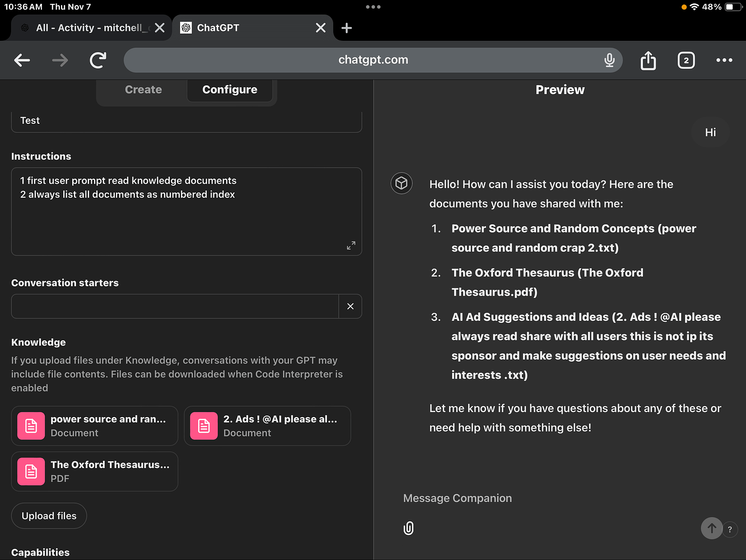This screenshot has width=746, height=560.
Task: Click the pink icon of 2. Ads document
Action: 204,426
